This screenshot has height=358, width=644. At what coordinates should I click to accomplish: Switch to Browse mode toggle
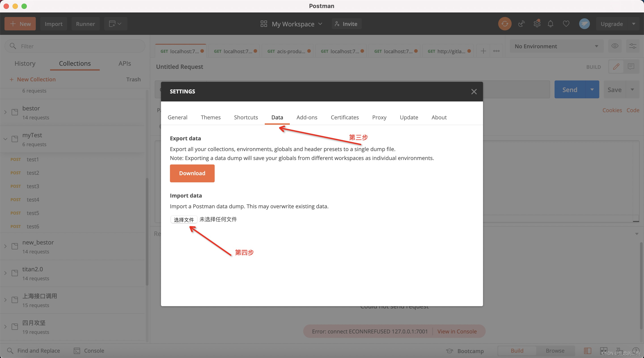click(555, 350)
